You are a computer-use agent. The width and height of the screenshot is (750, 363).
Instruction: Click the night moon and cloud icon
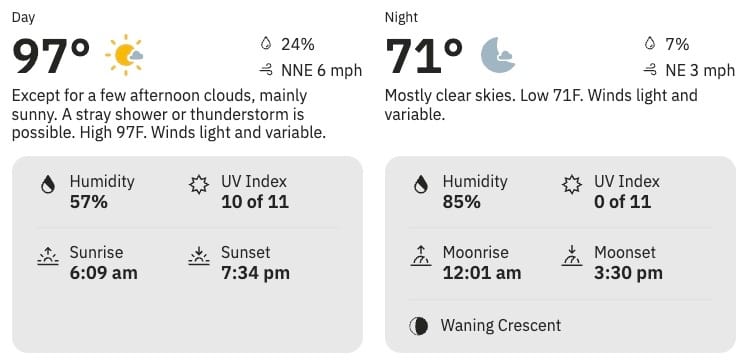[x=498, y=55]
